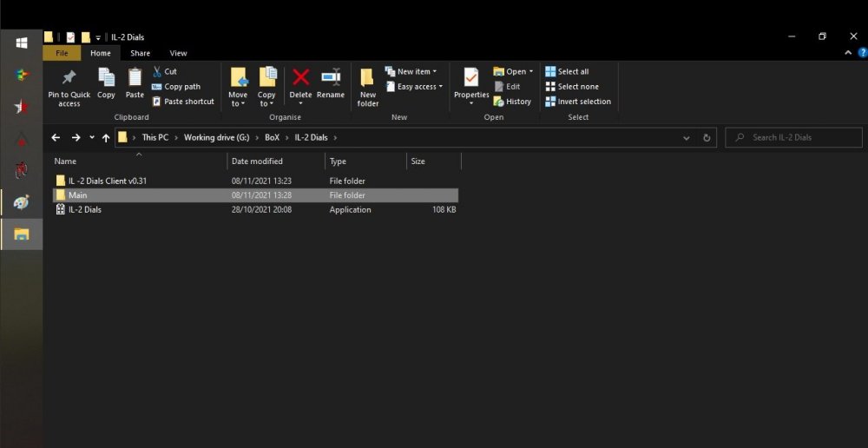Navigate to BoX breadcrumb
This screenshot has height=448, width=868.
click(272, 137)
